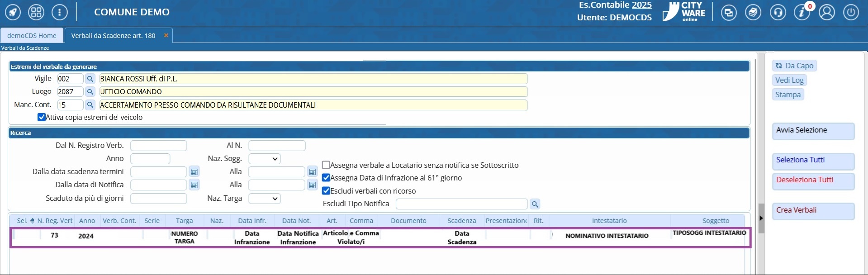Open the user profile icon
Screen dimensions: 868x275
826,12
